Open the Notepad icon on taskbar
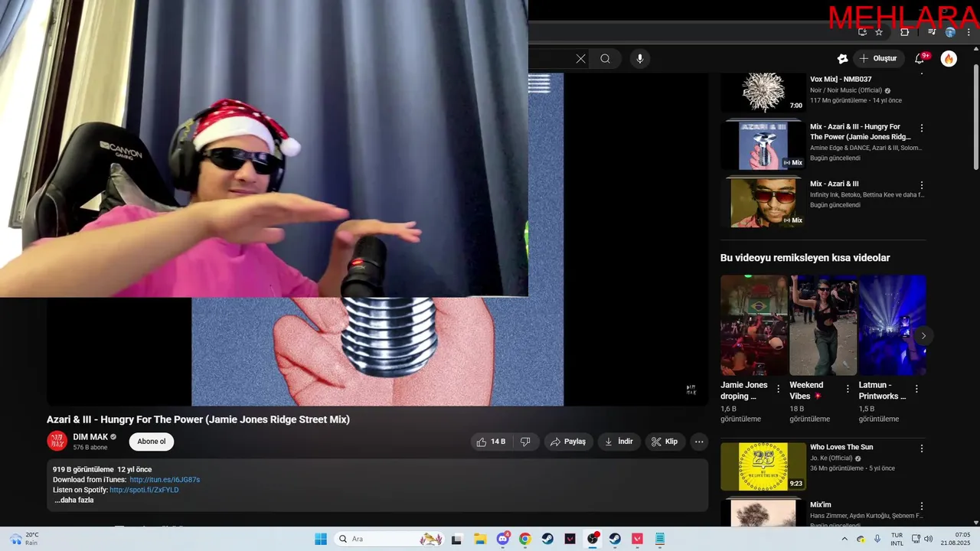This screenshot has height=551, width=980. (x=660, y=539)
